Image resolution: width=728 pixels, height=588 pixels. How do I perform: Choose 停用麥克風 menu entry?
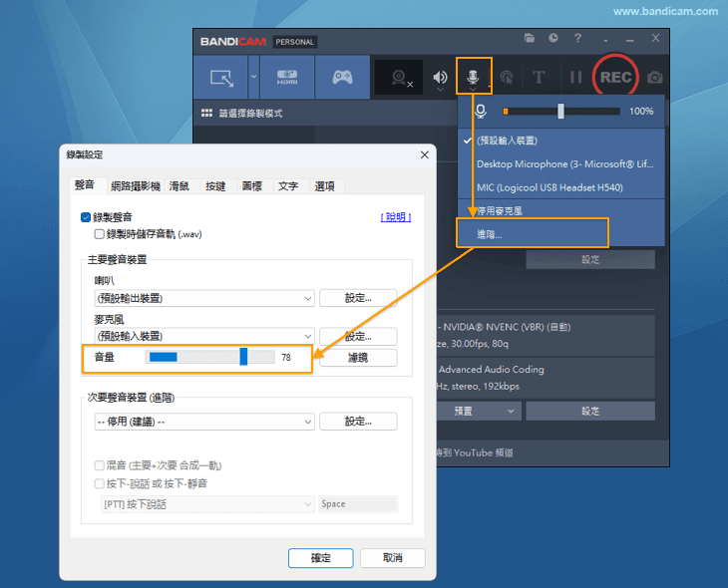pyautogui.click(x=561, y=210)
